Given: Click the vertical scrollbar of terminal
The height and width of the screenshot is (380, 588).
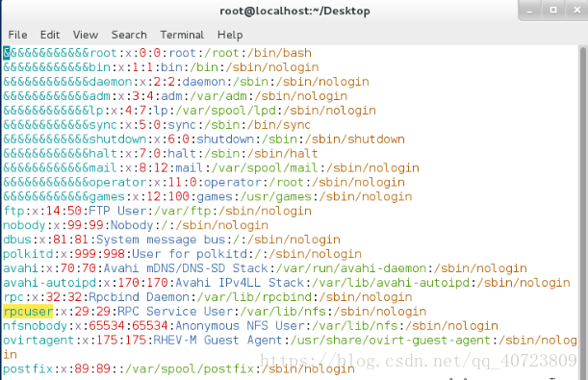Looking at the screenshot, I should pyautogui.click(x=583, y=212).
